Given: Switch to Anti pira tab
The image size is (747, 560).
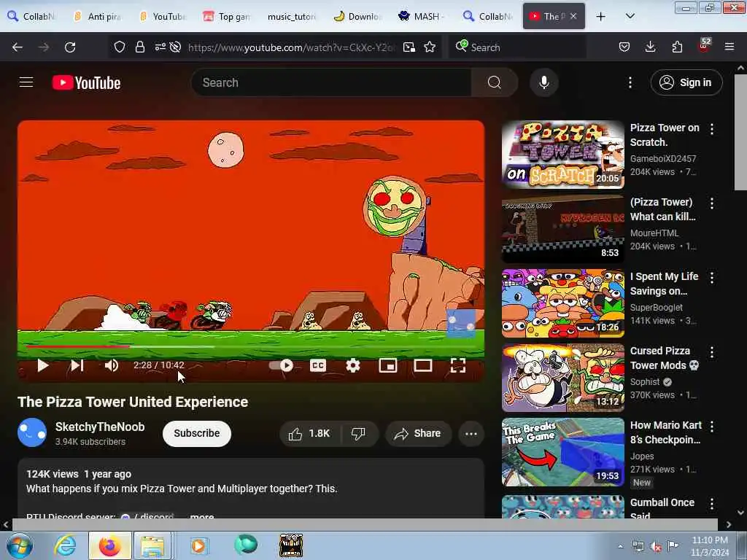Looking at the screenshot, I should 98,16.
